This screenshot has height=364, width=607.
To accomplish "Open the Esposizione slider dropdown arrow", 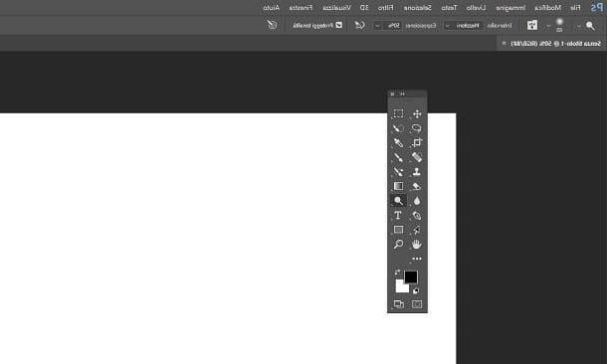I will [x=377, y=26].
